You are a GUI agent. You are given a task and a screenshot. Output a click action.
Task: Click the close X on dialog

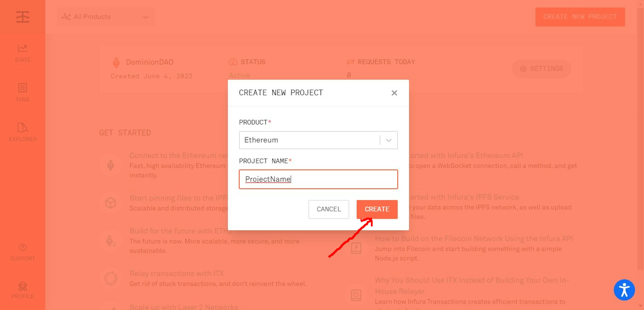394,93
